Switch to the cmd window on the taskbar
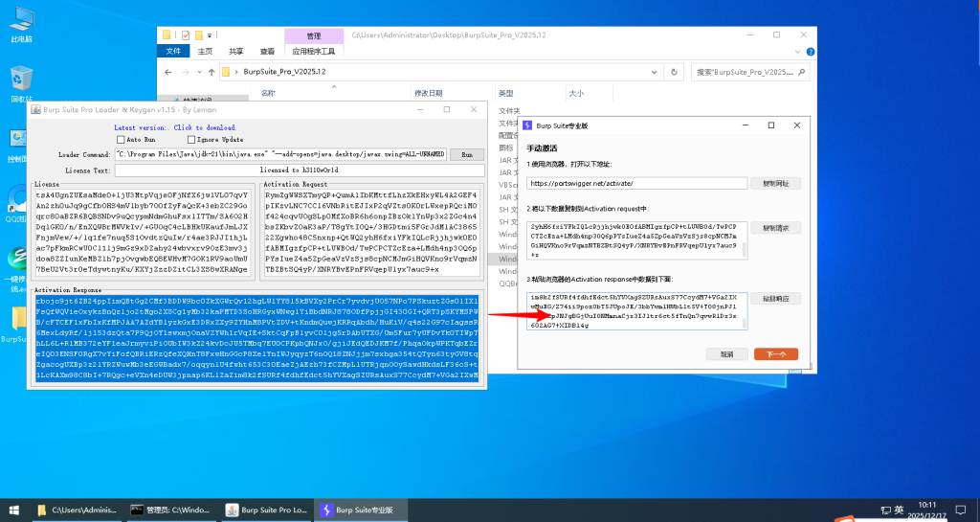 [x=171, y=511]
